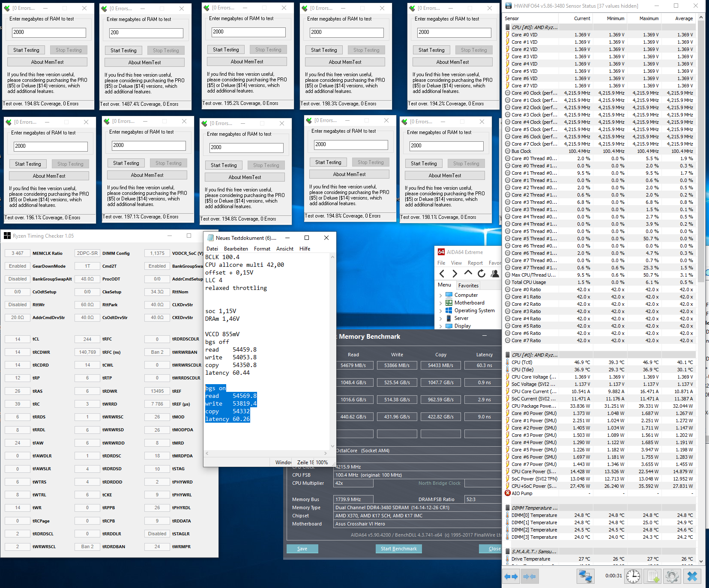Image resolution: width=709 pixels, height=588 pixels.
Task: Click the red X icon beside AIO Pump
Action: click(508, 493)
